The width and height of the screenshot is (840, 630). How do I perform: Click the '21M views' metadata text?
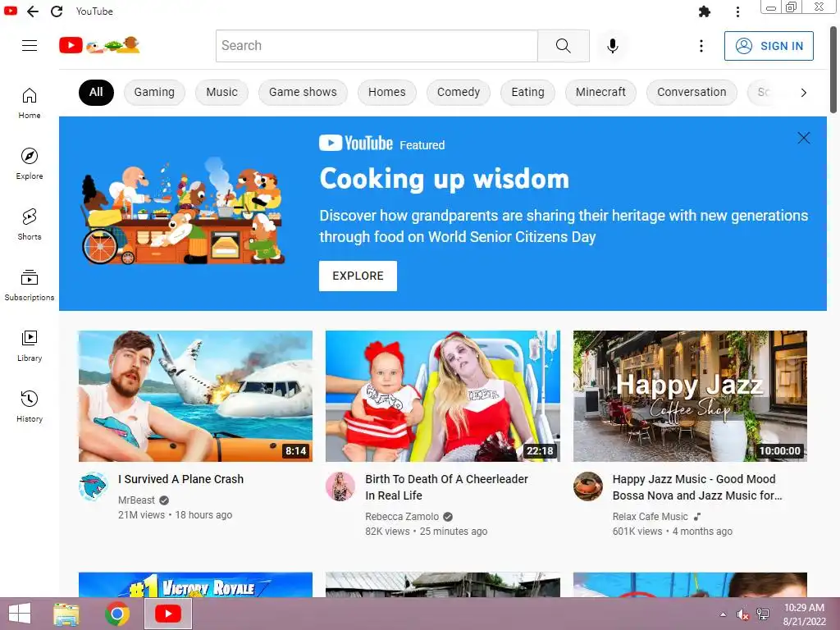tap(141, 515)
